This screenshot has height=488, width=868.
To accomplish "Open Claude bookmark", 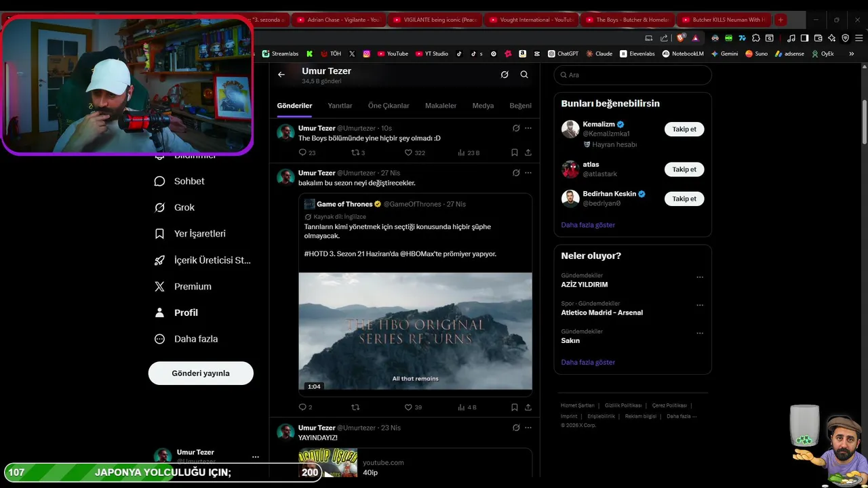I will 599,54.
